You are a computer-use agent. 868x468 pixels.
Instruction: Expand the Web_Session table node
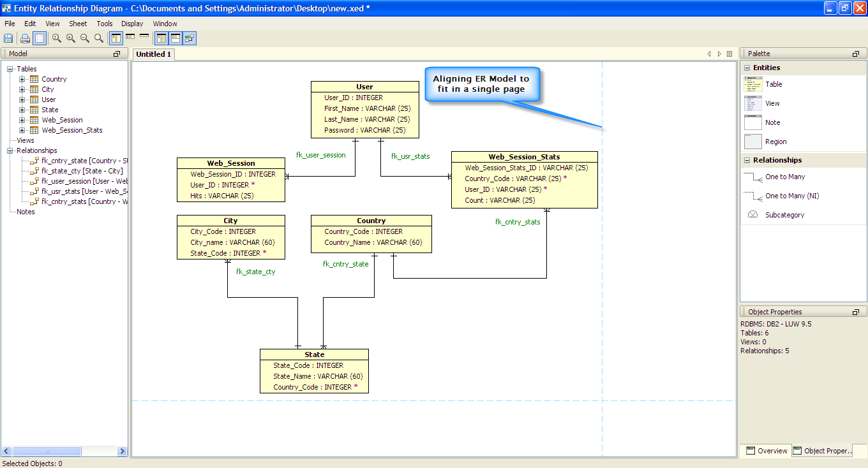[22, 120]
